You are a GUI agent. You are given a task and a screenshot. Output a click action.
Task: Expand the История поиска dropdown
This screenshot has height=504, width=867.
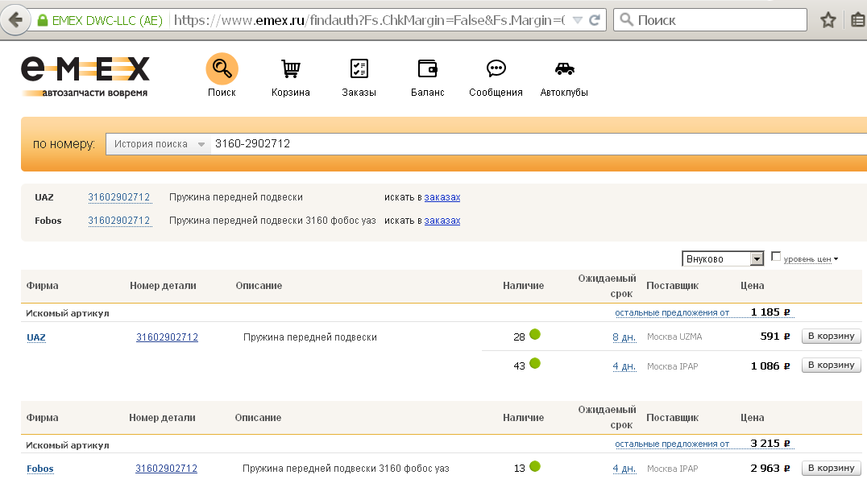point(159,144)
